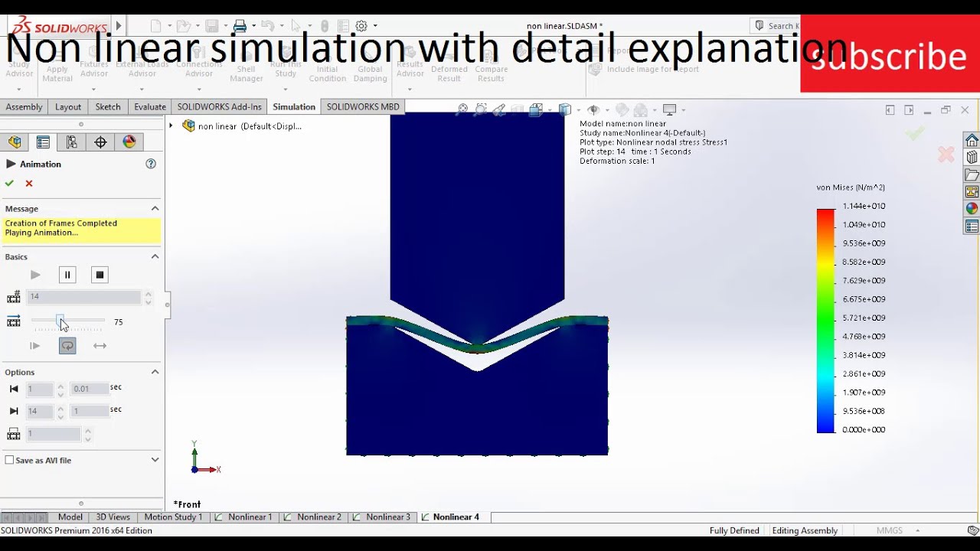This screenshot has width=980, height=551.
Task: Open Animation help question mark
Action: (x=151, y=164)
